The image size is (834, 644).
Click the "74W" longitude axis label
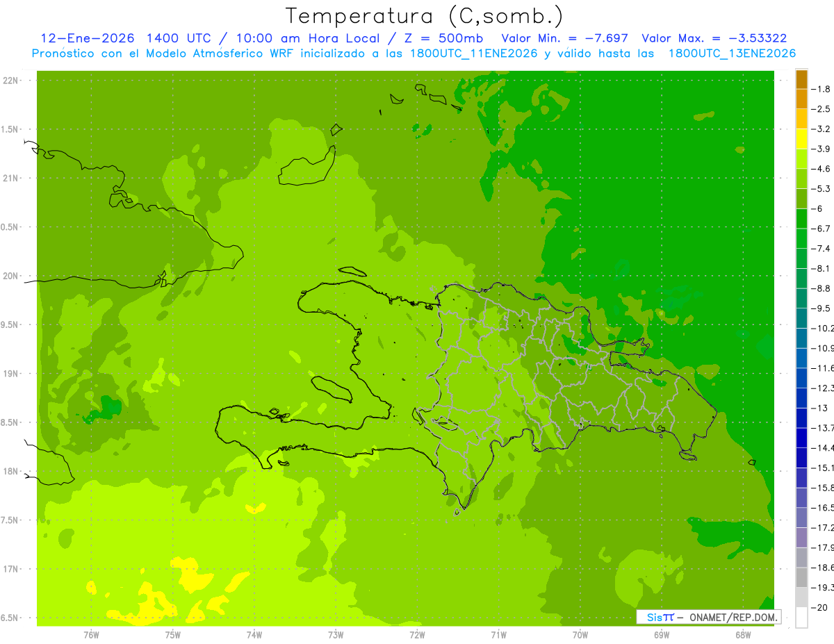tap(254, 635)
